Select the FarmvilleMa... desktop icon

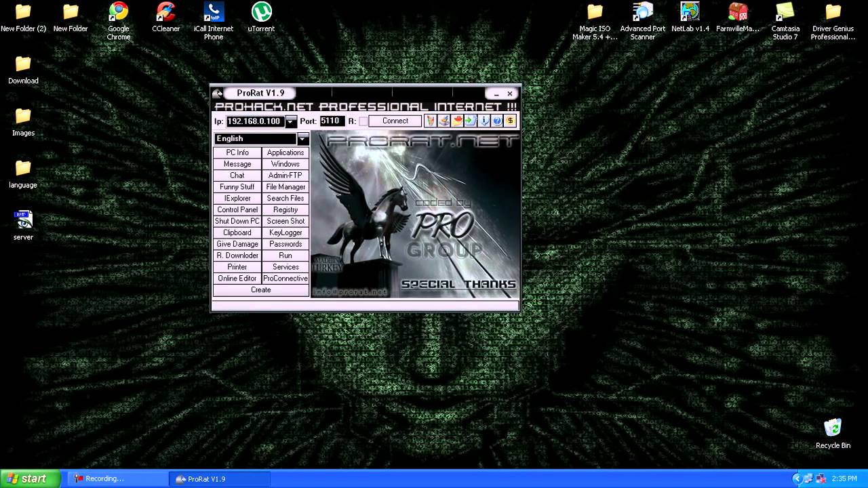[738, 17]
